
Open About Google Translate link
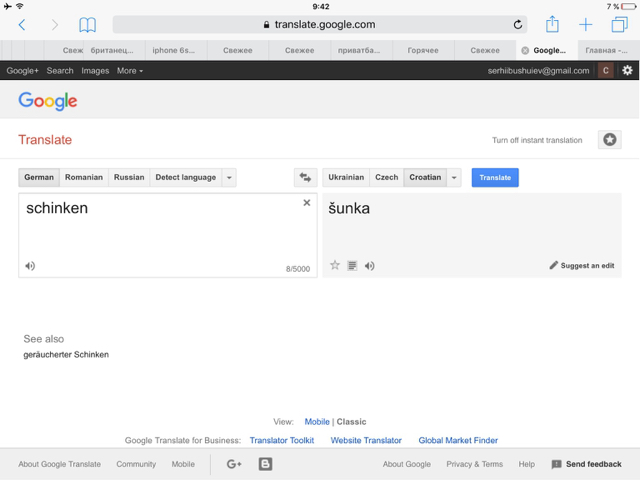click(60, 464)
